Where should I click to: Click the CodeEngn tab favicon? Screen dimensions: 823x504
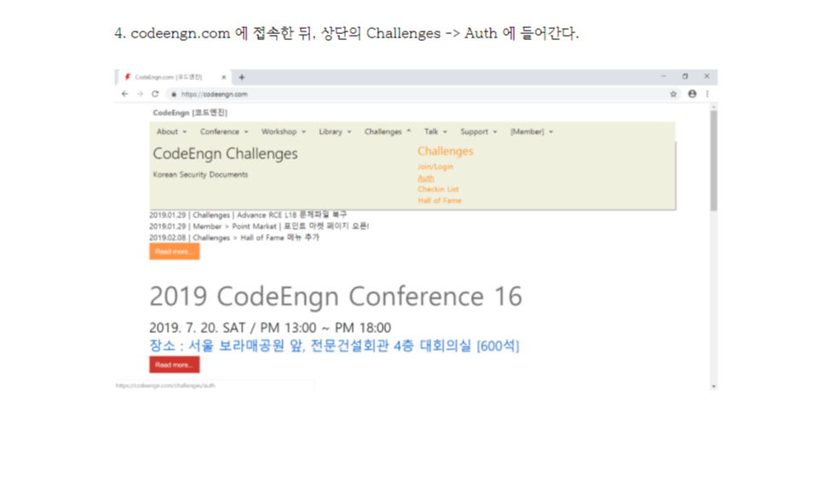pos(127,77)
